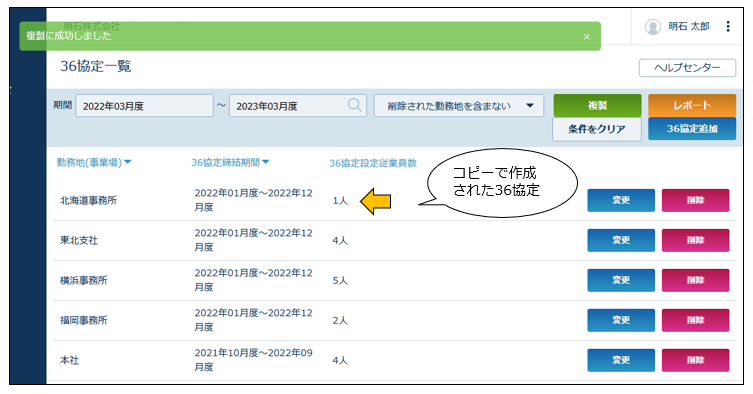The height and width of the screenshot is (394, 753).
Task: Click 削除 for 北海道事務所
Action: (x=695, y=200)
